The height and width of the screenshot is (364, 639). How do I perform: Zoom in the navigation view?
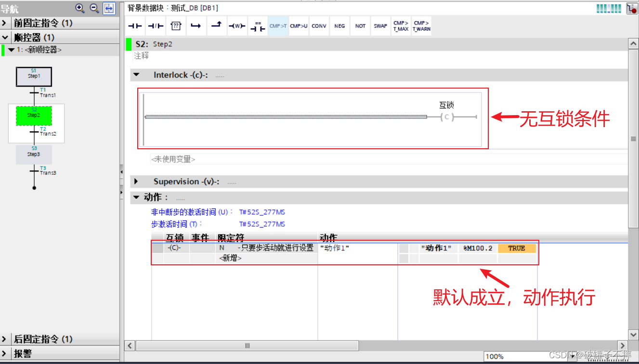[x=80, y=8]
